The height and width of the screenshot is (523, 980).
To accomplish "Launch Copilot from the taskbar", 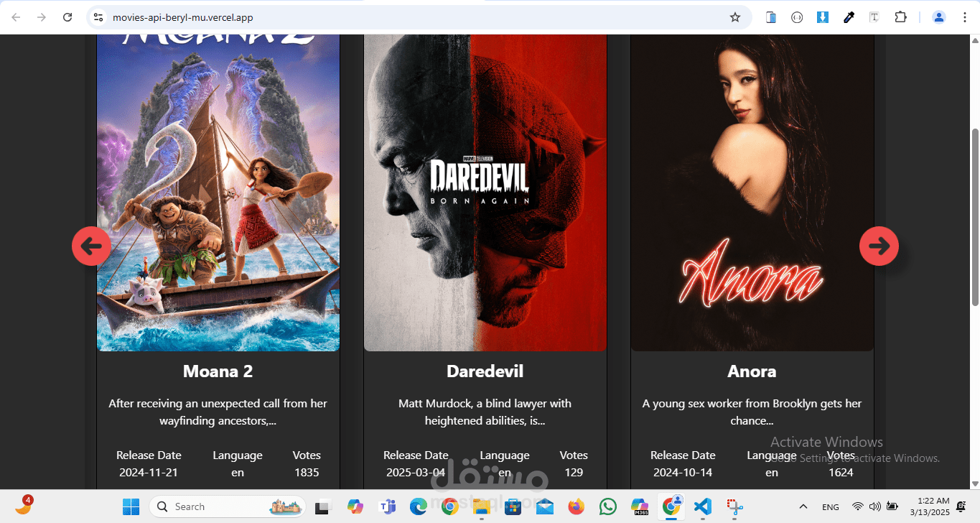I will tap(355, 506).
